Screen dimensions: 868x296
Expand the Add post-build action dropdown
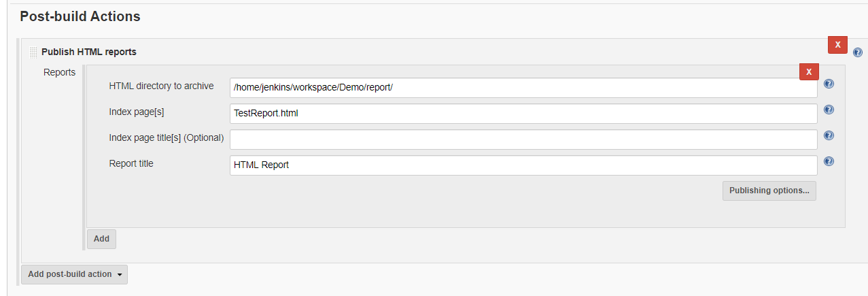tap(74, 274)
